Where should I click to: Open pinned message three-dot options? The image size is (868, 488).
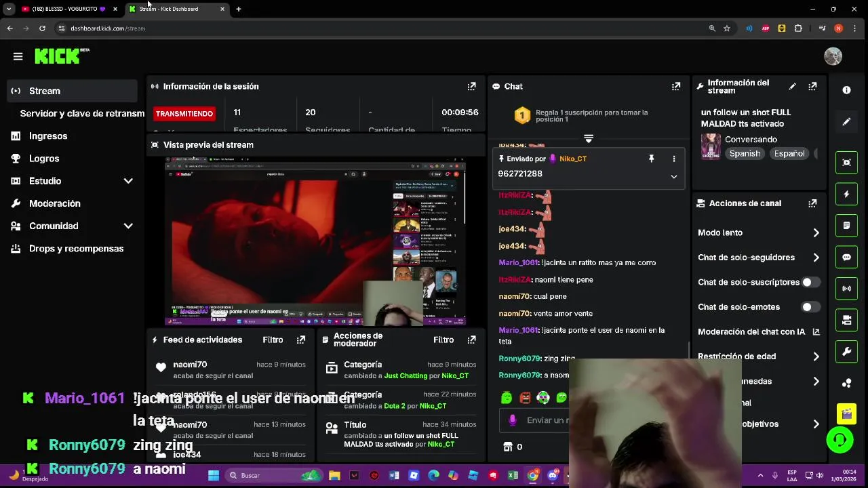tap(673, 159)
